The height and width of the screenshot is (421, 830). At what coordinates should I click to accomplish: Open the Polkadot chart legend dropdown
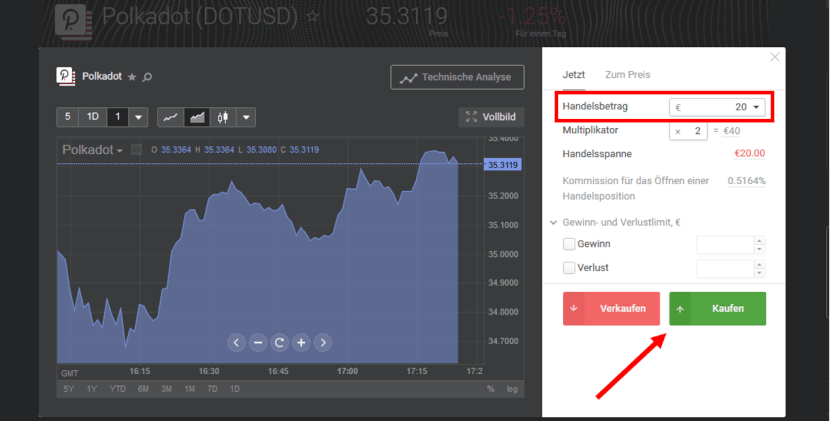point(93,150)
